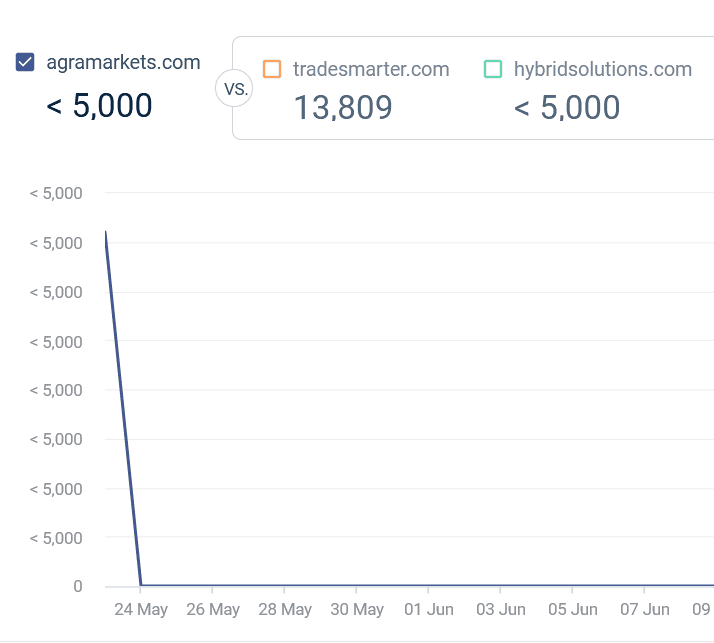Uncheck the agramarkets.com checkbox
The image size is (714, 643).
point(25,62)
